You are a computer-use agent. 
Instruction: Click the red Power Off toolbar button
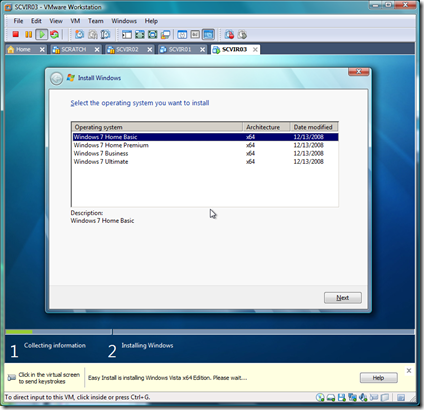pyautogui.click(x=15, y=34)
